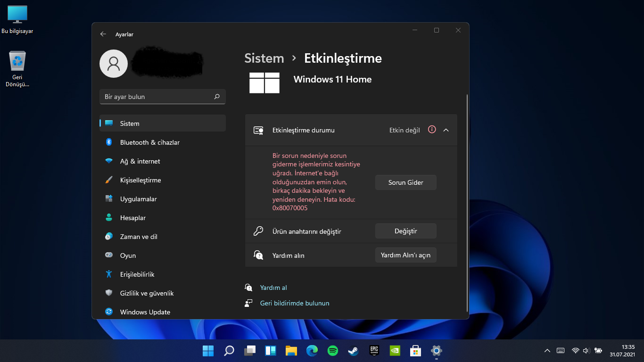Open taskbar Search

tap(229, 351)
